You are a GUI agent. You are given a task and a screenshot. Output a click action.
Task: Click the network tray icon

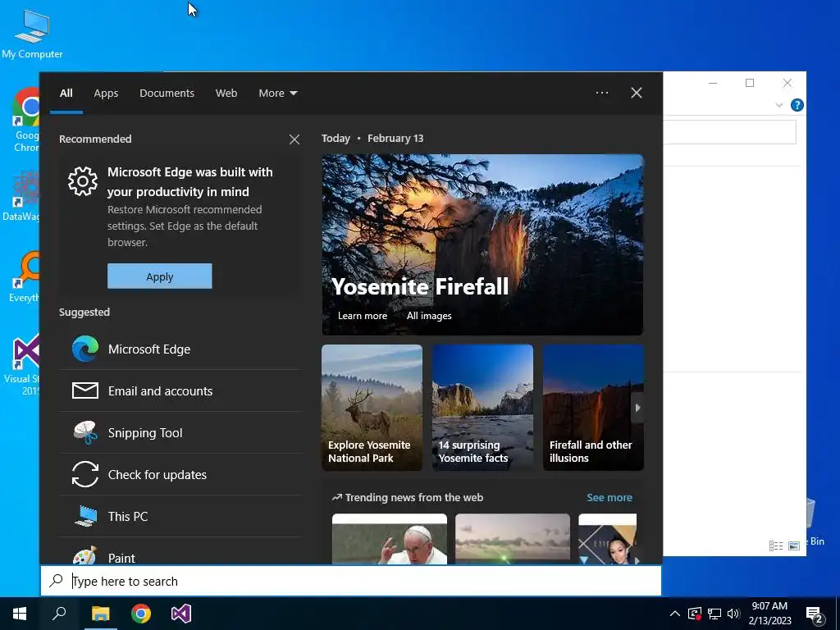click(714, 614)
